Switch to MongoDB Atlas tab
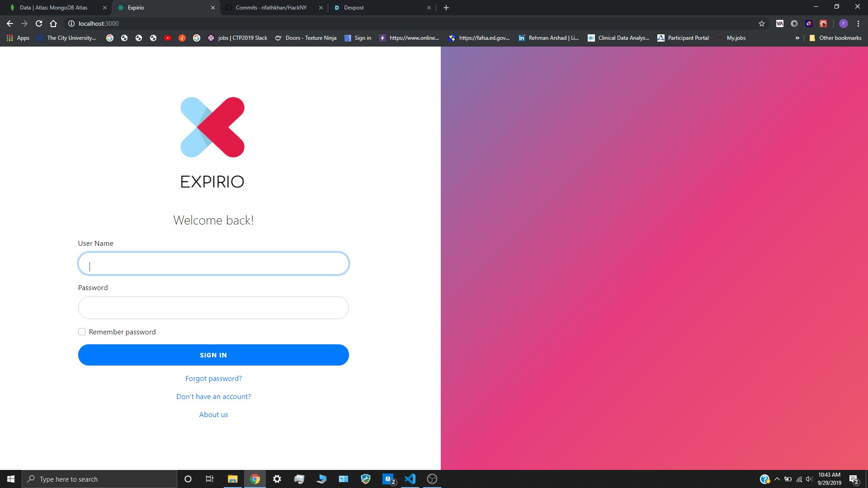 tap(54, 8)
